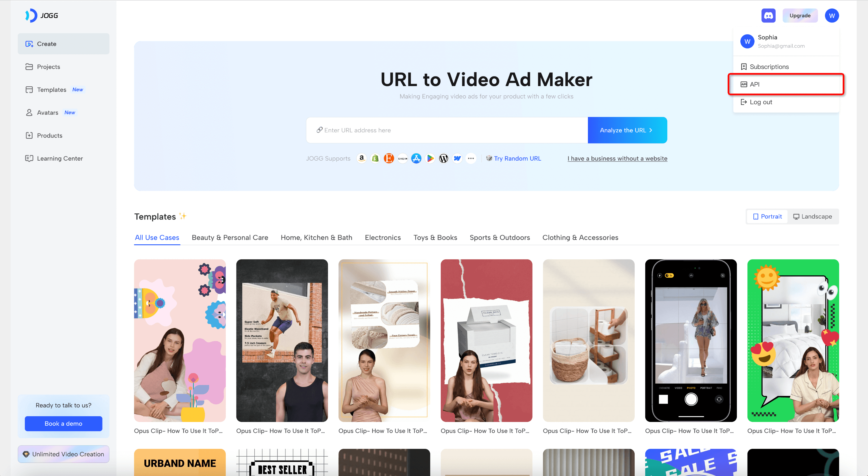This screenshot has height=476, width=868.
Task: Click the Google Play supported platform icon
Action: click(x=430, y=158)
